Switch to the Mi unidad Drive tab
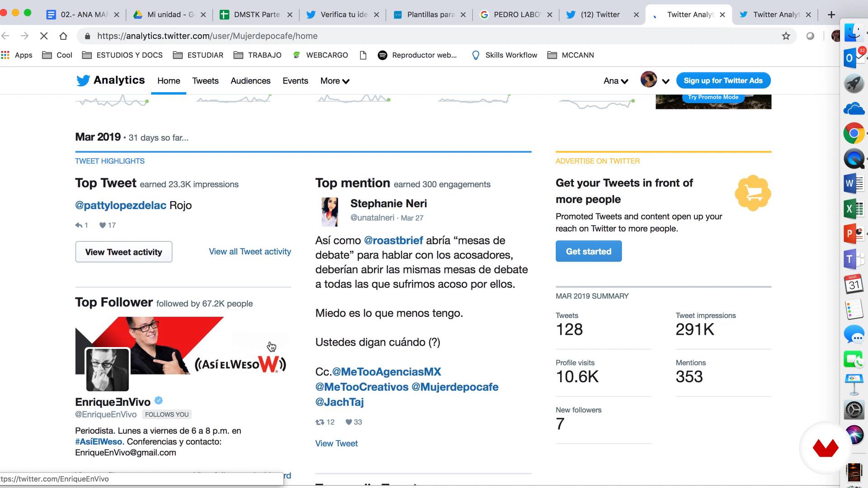This screenshot has height=488, width=868. click(x=170, y=14)
